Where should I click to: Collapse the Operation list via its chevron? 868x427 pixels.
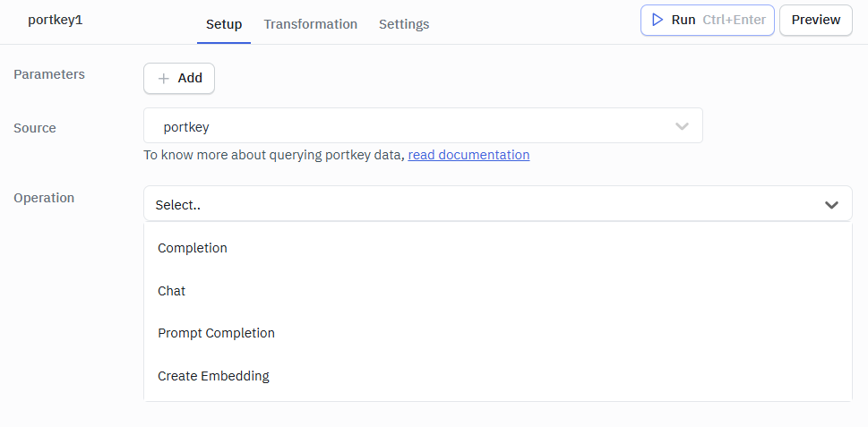point(831,205)
